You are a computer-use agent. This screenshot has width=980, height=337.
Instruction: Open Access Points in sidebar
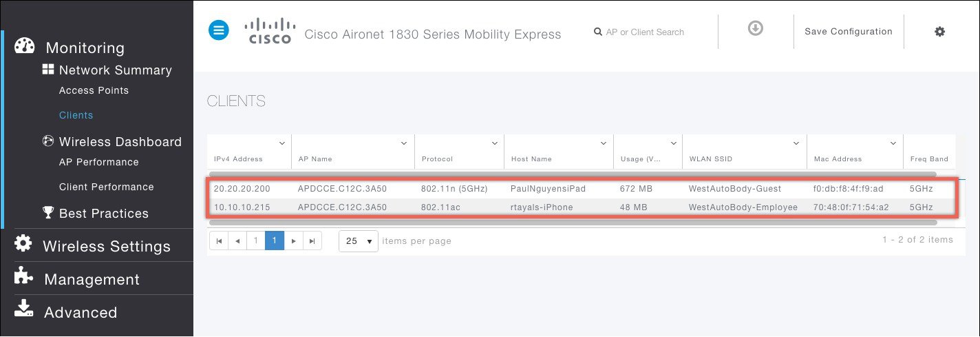[x=94, y=90]
